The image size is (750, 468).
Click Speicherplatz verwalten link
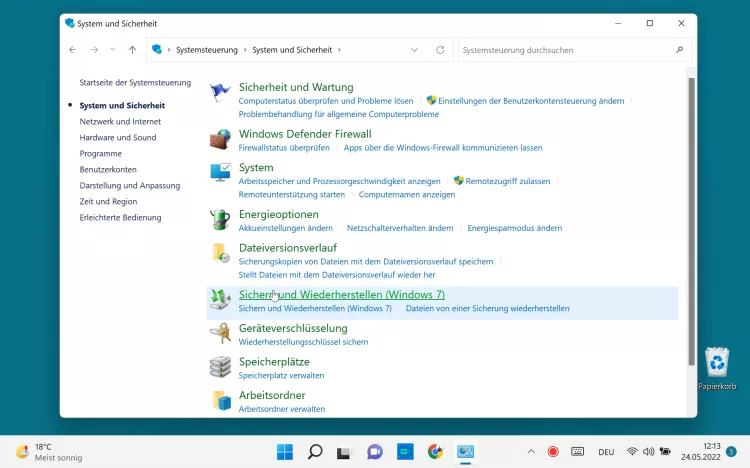(x=281, y=376)
